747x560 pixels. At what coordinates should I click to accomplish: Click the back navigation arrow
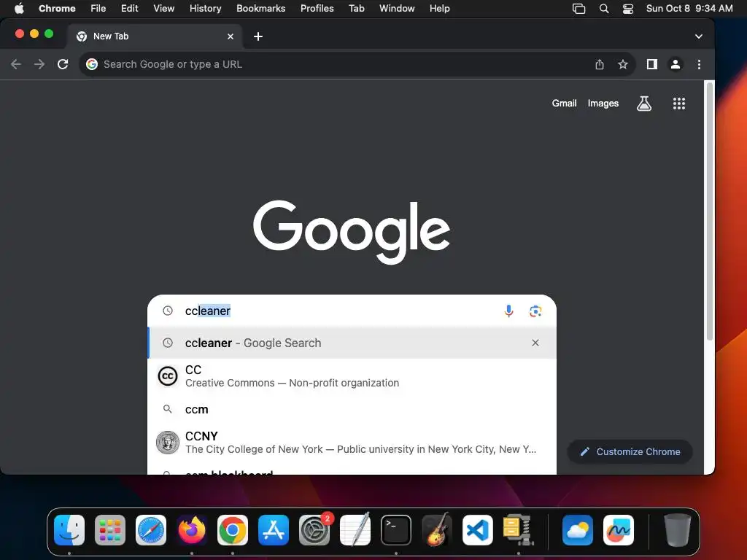pos(16,64)
